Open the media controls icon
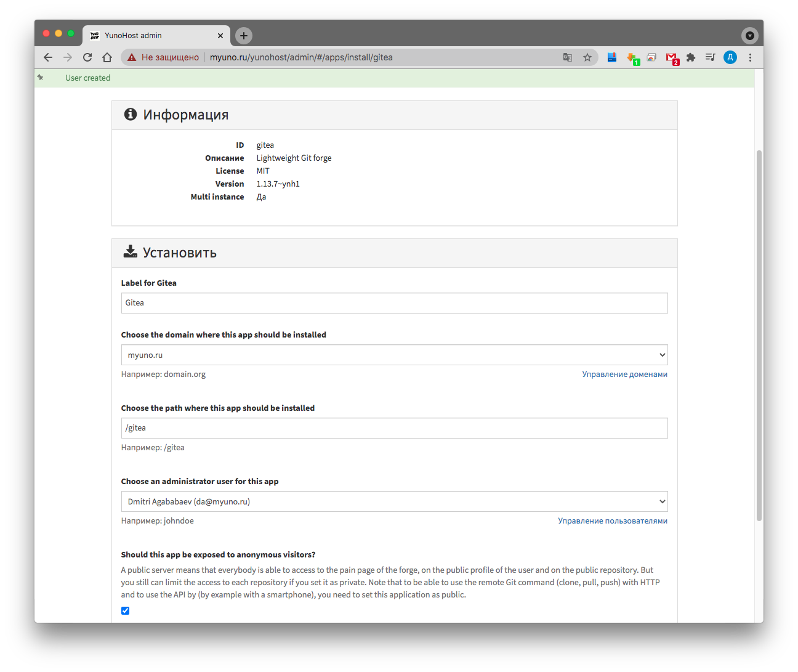Image resolution: width=798 pixels, height=672 pixels. point(710,57)
